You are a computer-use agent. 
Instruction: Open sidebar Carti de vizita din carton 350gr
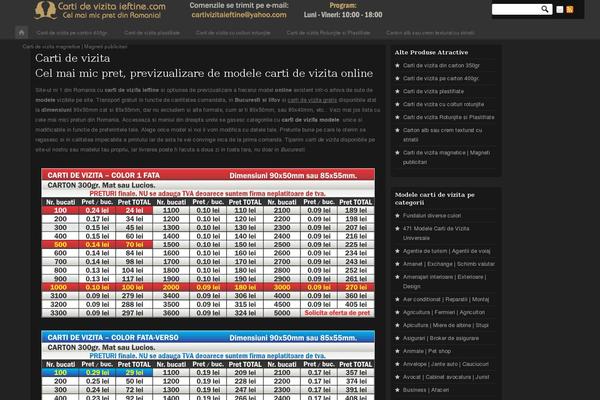pyautogui.click(x=441, y=65)
